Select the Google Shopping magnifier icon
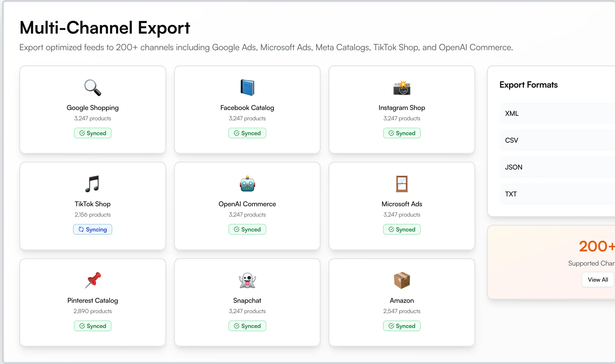 pos(92,88)
